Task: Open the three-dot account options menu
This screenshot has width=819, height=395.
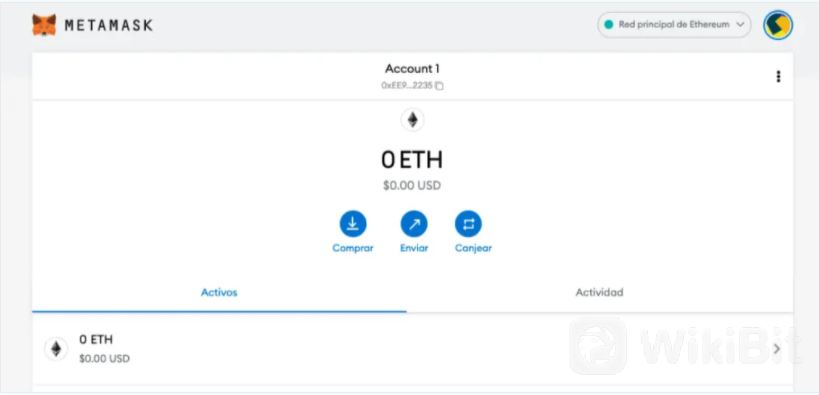Action: pyautogui.click(x=778, y=76)
